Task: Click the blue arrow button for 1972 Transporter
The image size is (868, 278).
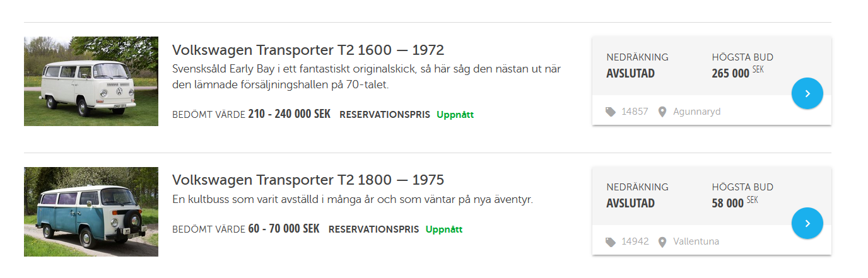Action: click(807, 93)
